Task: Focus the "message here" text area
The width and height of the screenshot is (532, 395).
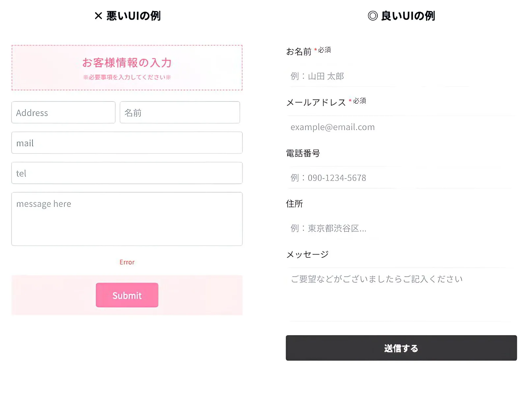Action: (127, 219)
